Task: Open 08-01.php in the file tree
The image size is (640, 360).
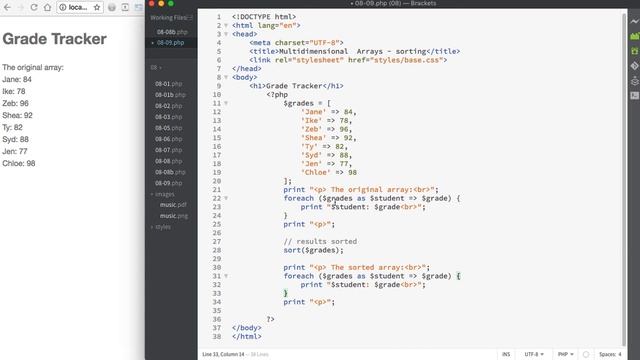Action: pyautogui.click(x=168, y=84)
